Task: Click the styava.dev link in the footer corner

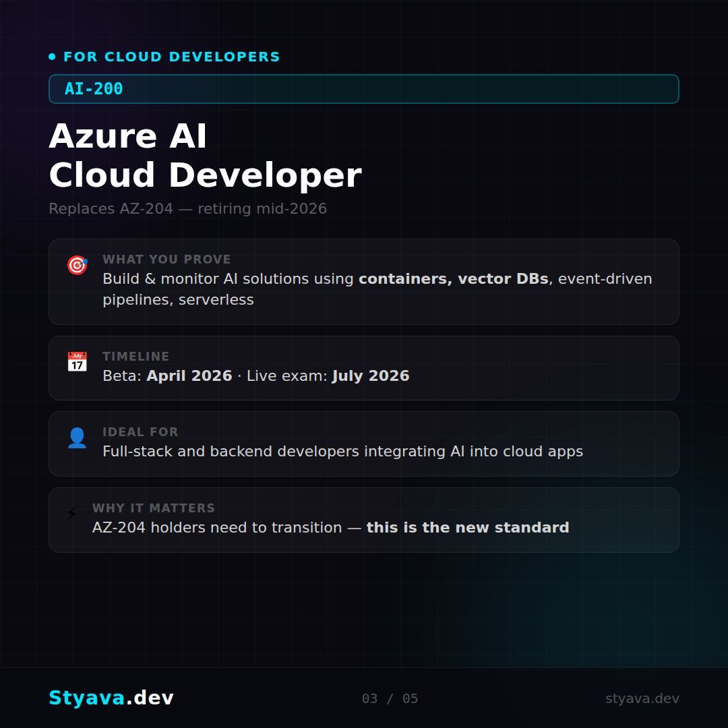Action: (x=642, y=698)
